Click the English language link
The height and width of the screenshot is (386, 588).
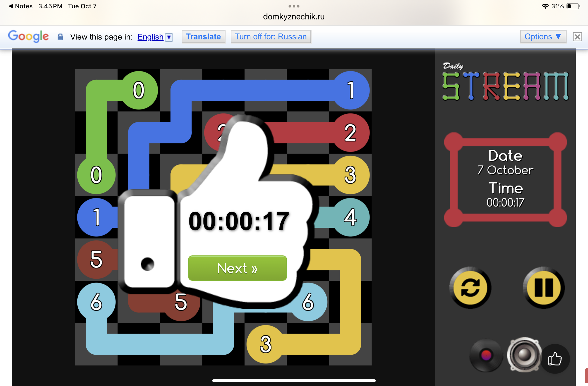coord(150,37)
